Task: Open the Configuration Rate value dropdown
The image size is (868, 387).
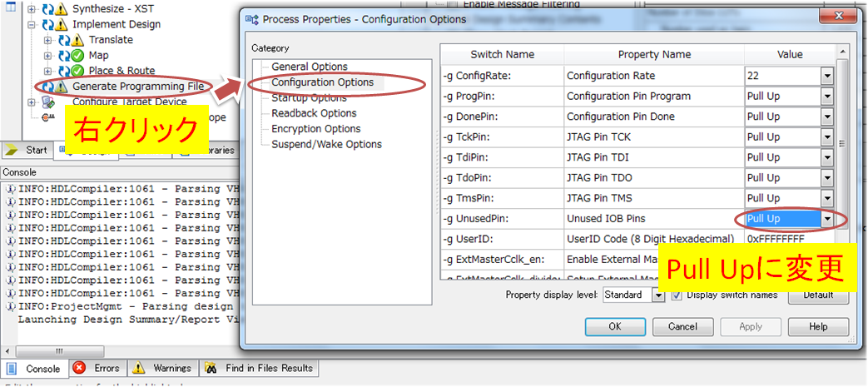Action: 826,76
